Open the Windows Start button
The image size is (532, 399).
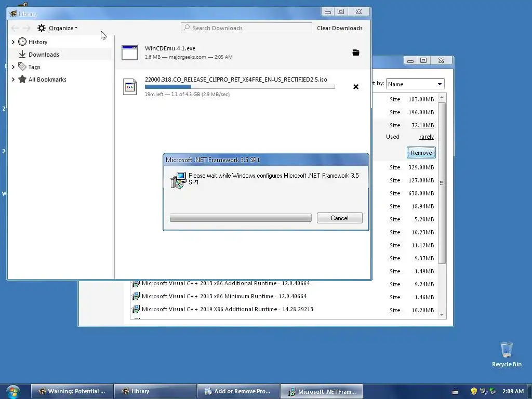tap(13, 392)
